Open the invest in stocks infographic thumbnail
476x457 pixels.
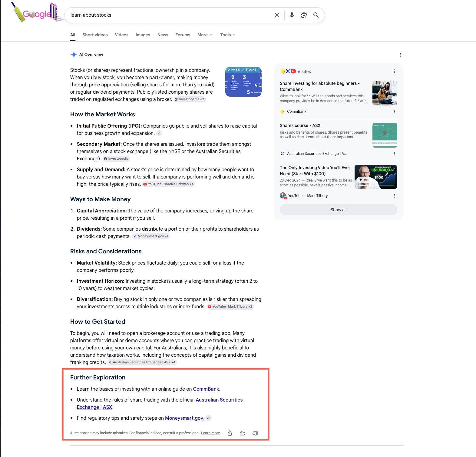click(x=243, y=82)
